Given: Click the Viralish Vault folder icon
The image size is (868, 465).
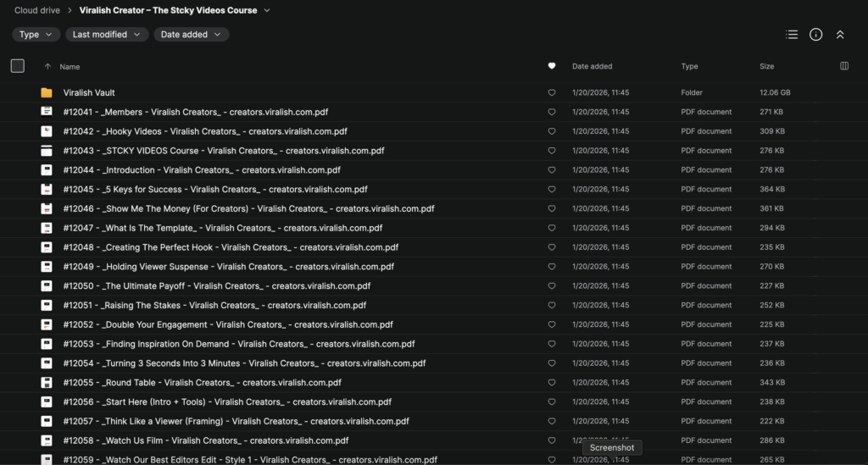Looking at the screenshot, I should coord(47,92).
